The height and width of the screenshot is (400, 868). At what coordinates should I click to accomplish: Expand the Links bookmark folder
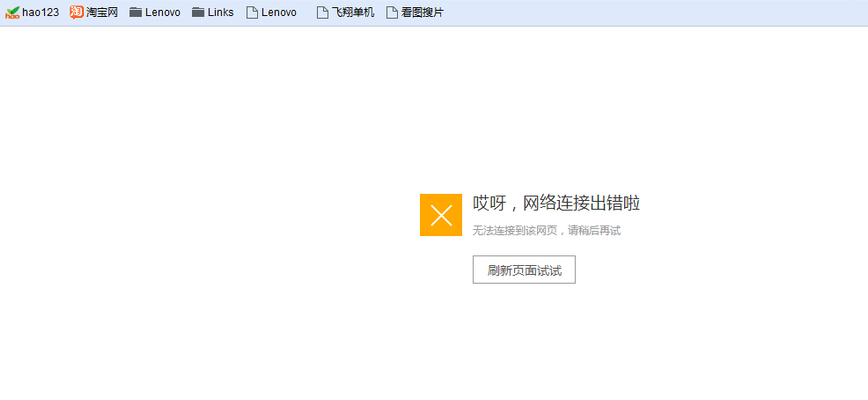pyautogui.click(x=213, y=12)
